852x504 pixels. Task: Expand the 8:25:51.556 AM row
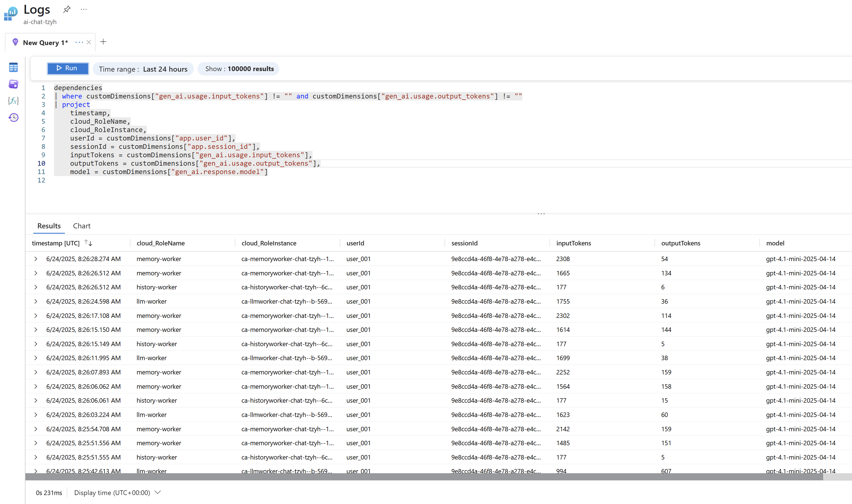(x=36, y=443)
